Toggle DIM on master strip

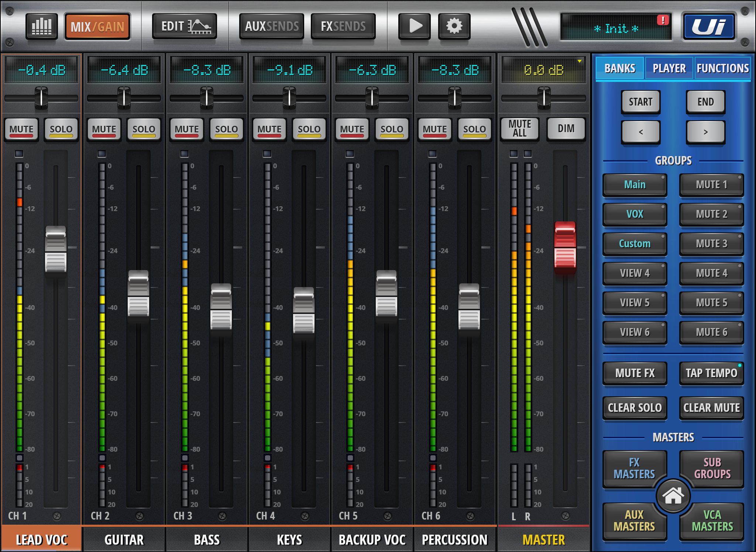[x=566, y=129]
